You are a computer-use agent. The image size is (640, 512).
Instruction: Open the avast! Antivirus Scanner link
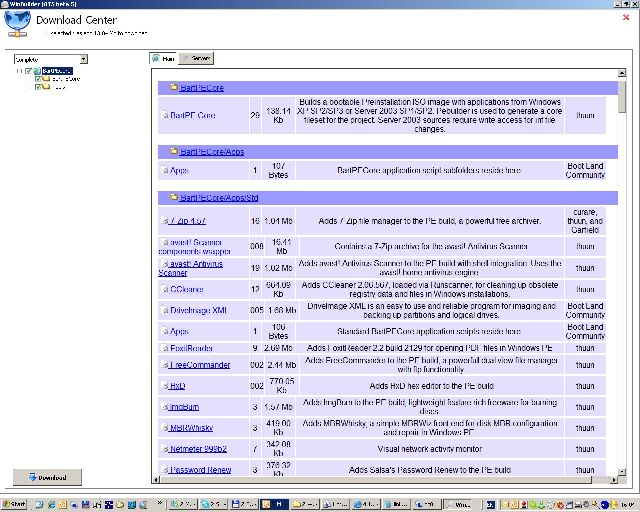point(191,268)
